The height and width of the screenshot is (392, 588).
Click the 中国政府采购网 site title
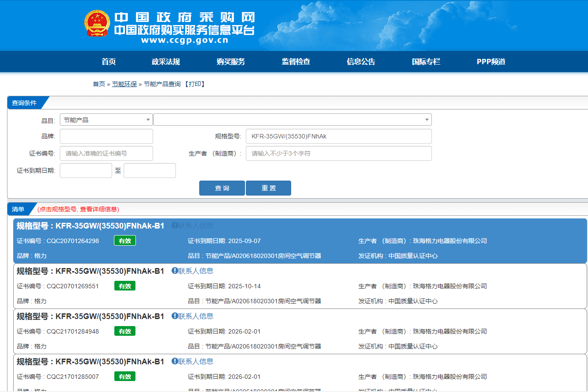185,17
